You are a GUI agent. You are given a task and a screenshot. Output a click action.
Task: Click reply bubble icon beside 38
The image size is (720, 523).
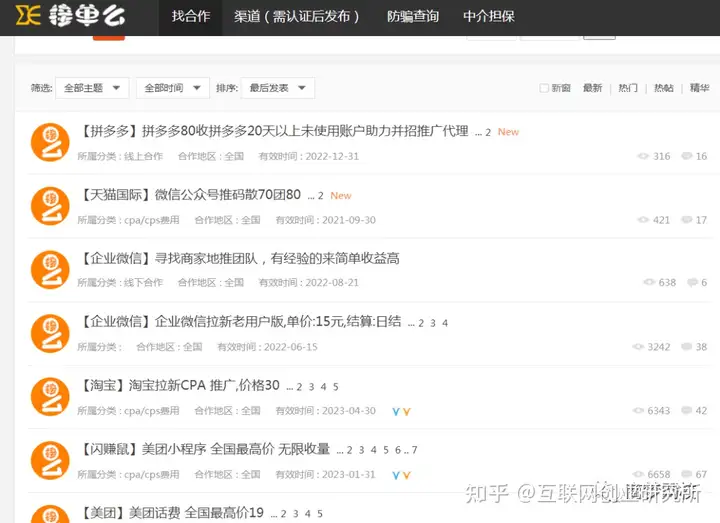click(x=686, y=347)
